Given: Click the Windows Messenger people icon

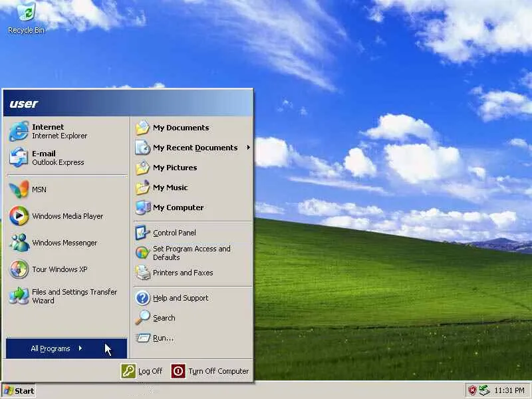Looking at the screenshot, I should [19, 243].
